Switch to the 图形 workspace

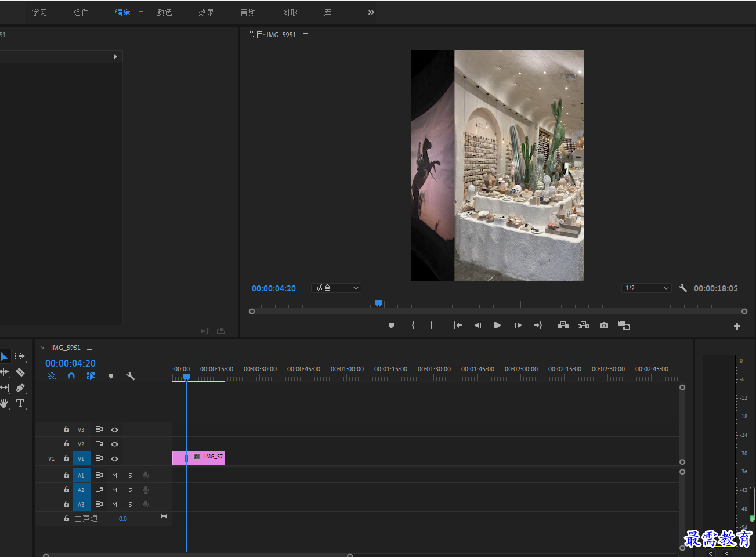(290, 12)
